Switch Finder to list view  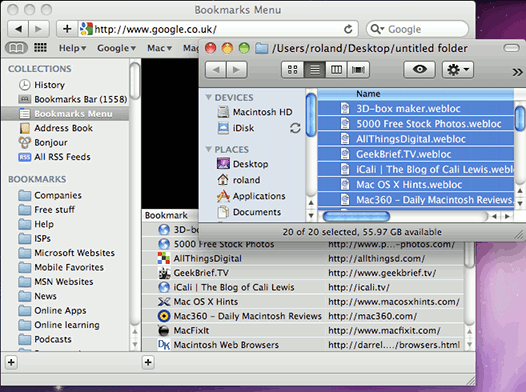click(x=315, y=70)
